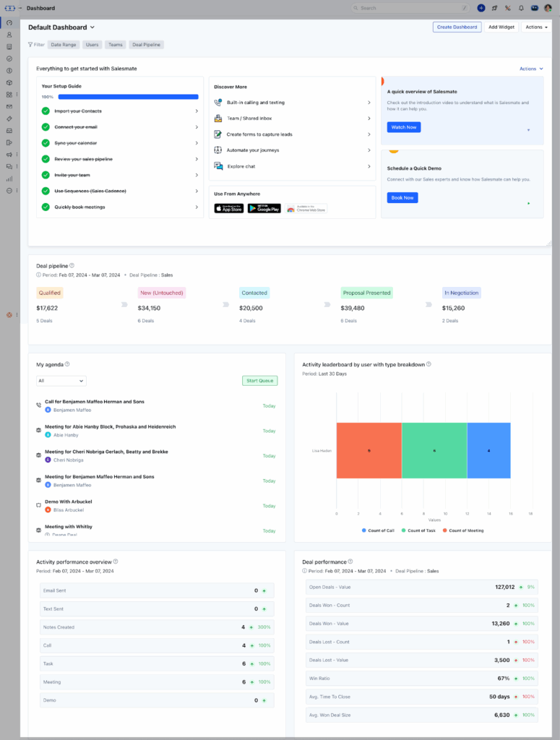
Task: Open Contacts from the left sidebar
Action: (x=9, y=35)
